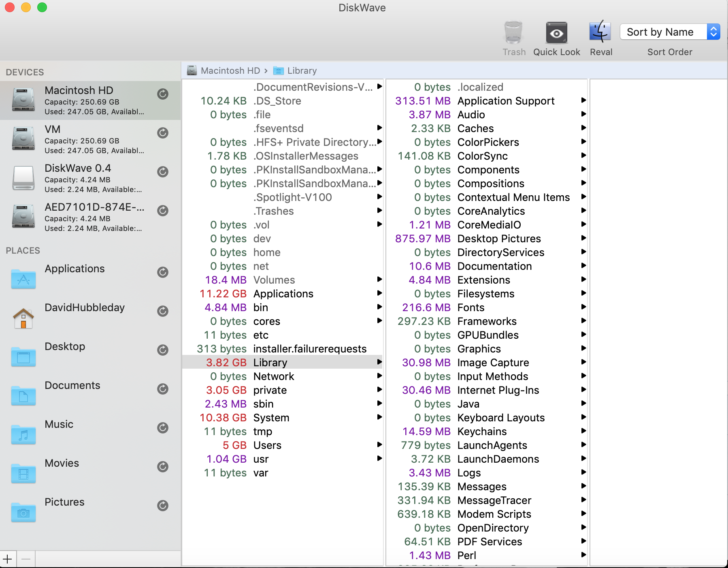The height and width of the screenshot is (568, 728).
Task: Select the sbin folder row
Action: point(283,404)
